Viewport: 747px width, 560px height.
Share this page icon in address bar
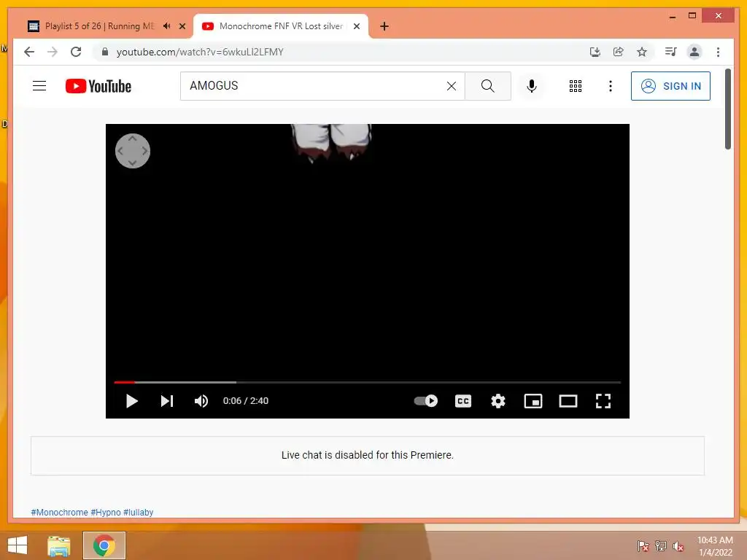click(x=619, y=52)
